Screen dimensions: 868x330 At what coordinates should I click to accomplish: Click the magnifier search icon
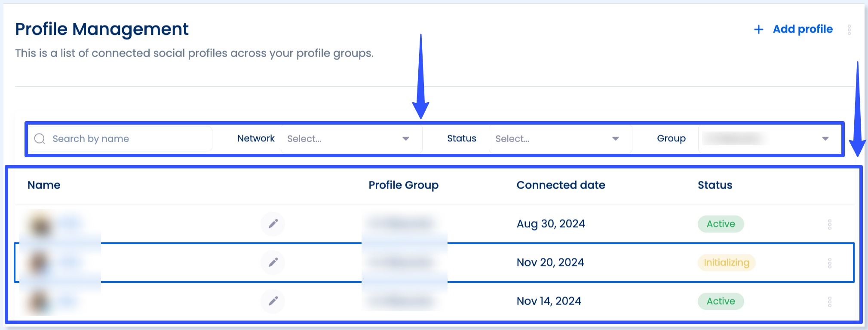40,139
